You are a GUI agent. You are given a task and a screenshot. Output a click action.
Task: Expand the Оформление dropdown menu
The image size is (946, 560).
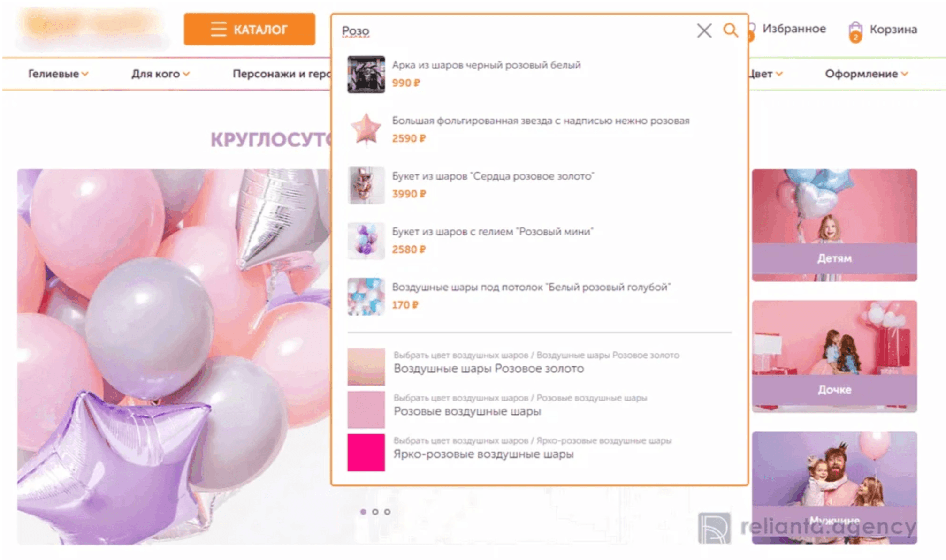click(866, 74)
